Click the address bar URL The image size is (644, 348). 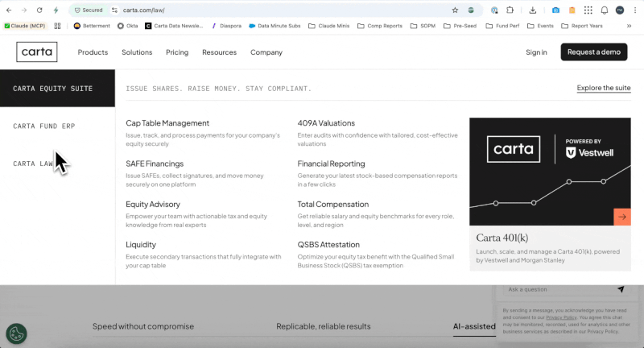pos(144,10)
